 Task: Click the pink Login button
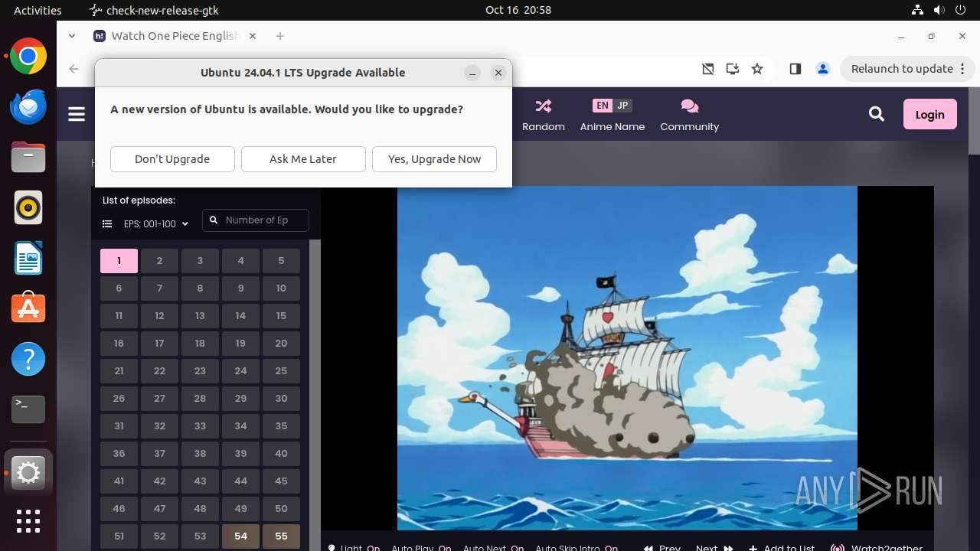click(x=929, y=114)
